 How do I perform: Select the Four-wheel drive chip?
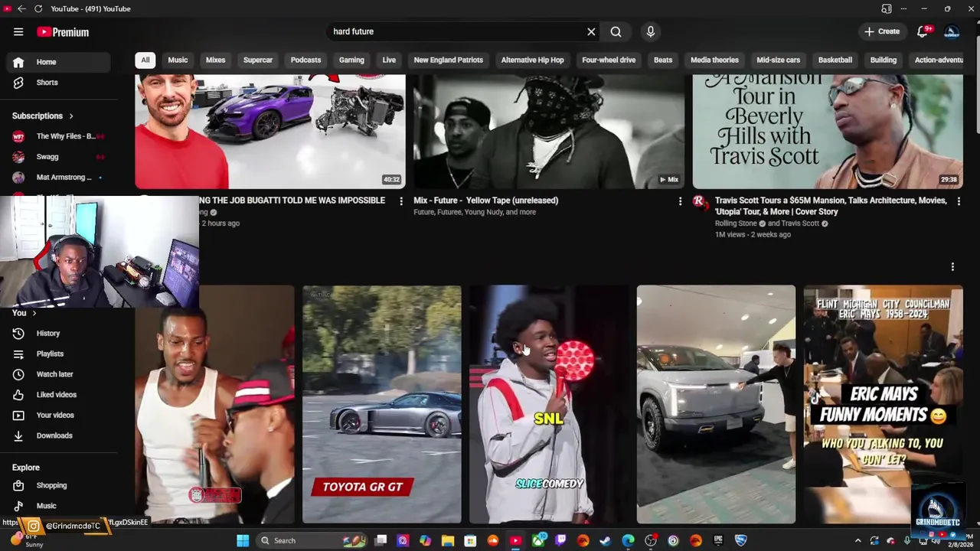click(x=609, y=60)
